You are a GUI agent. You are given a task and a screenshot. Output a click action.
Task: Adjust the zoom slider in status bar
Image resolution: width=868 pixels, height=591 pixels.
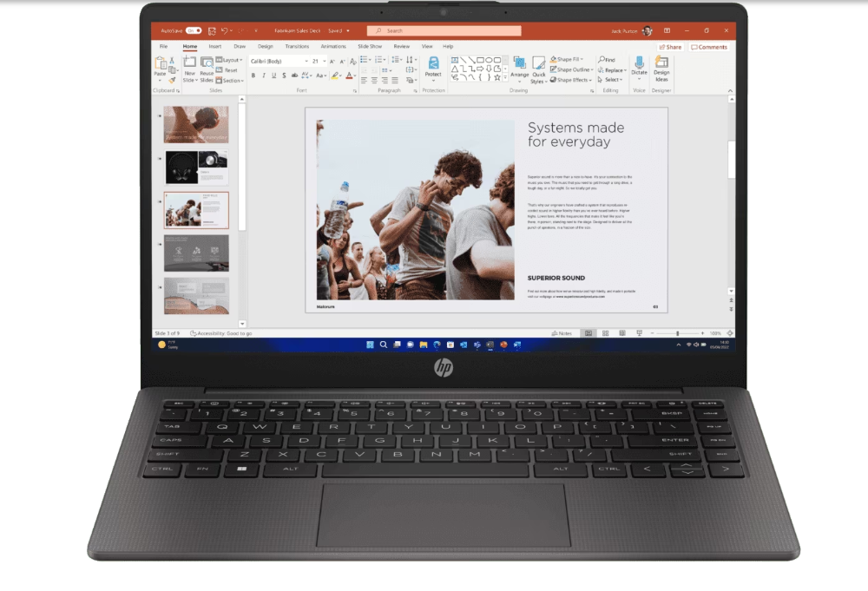678,333
